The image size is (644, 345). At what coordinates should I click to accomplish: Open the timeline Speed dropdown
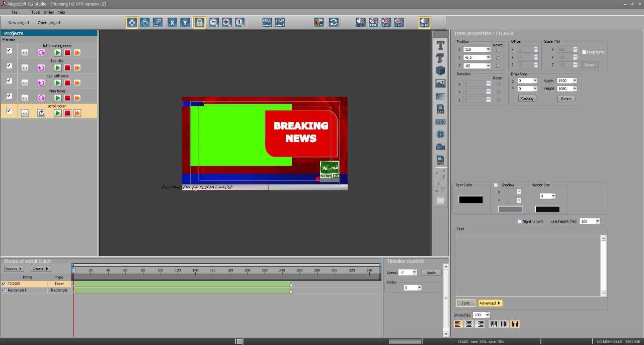coord(414,272)
